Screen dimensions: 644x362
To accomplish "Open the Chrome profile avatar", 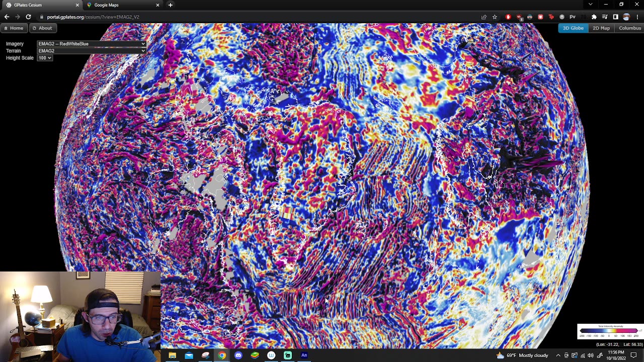I will pos(626,17).
